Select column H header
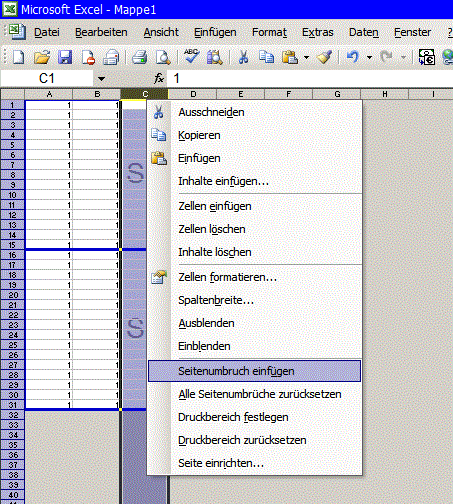 (385, 94)
